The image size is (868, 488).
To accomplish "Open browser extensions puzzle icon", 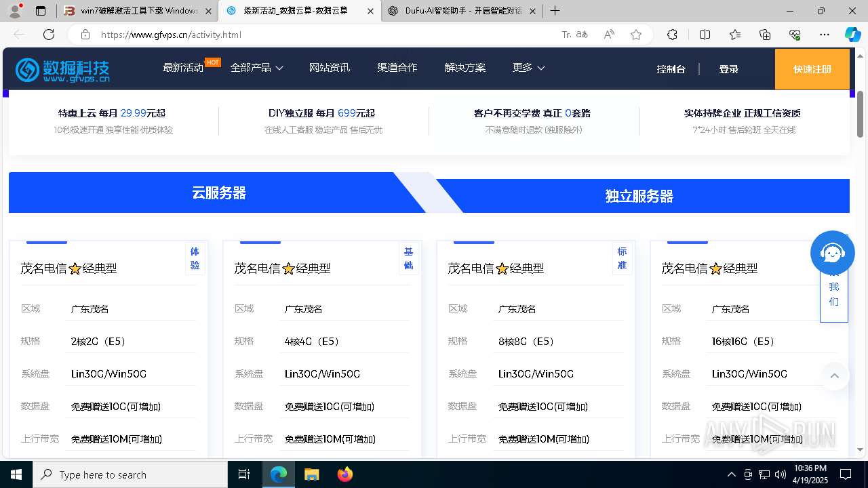I will 672,35.
